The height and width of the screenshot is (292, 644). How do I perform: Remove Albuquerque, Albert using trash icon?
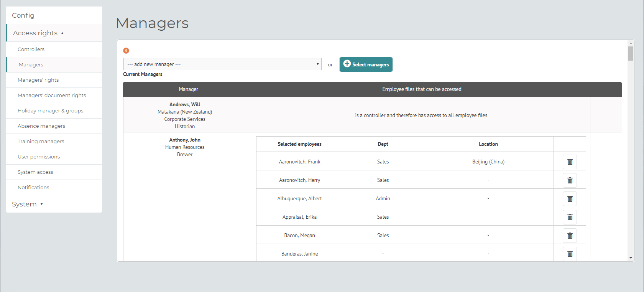(570, 199)
